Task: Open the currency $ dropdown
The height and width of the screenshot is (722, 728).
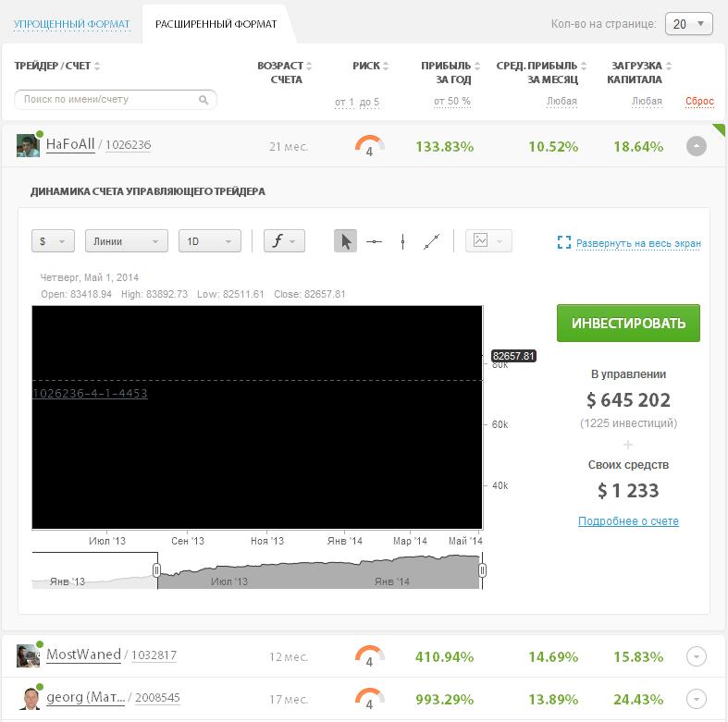Action: 53,241
